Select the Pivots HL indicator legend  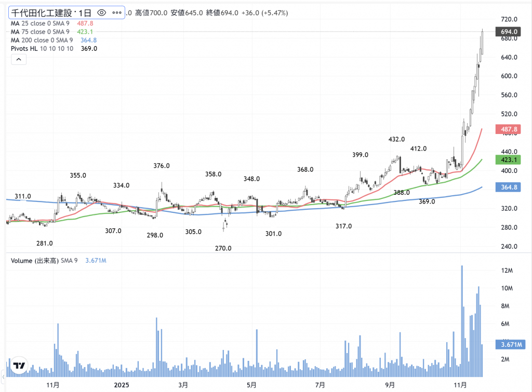42,48
